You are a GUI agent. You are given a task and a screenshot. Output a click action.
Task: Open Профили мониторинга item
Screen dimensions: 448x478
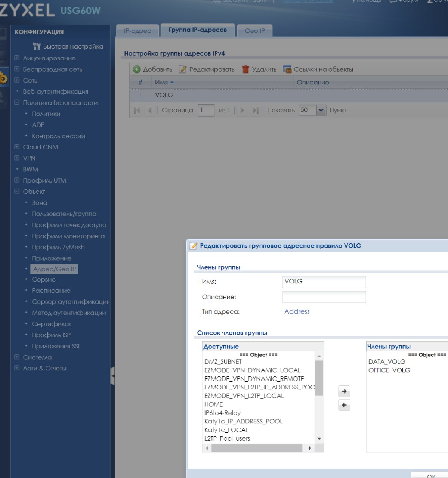coord(68,236)
